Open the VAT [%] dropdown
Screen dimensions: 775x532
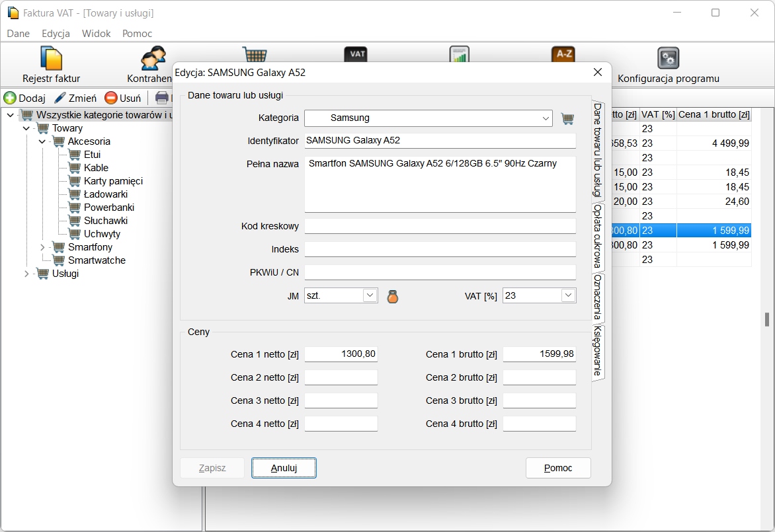pyautogui.click(x=568, y=295)
